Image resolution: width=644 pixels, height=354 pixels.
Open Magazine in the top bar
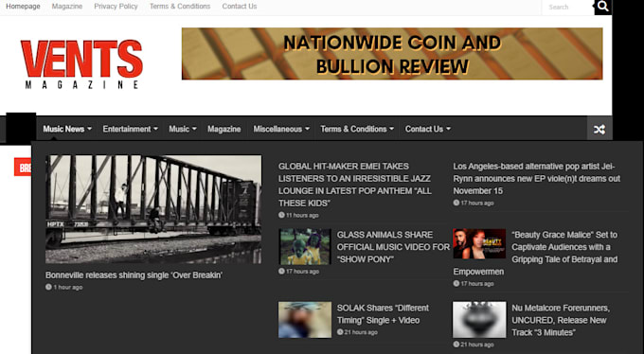(67, 7)
